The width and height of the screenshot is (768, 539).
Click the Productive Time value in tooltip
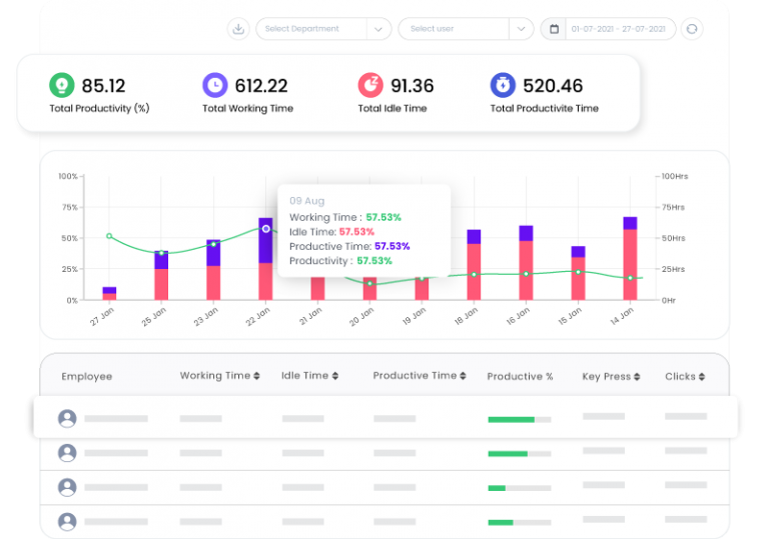[x=392, y=246]
